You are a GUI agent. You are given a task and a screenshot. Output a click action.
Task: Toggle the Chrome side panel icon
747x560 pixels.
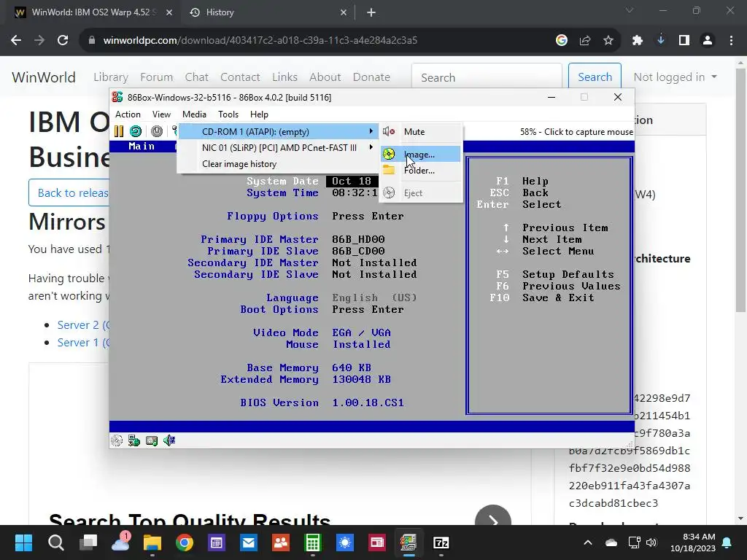tap(684, 40)
